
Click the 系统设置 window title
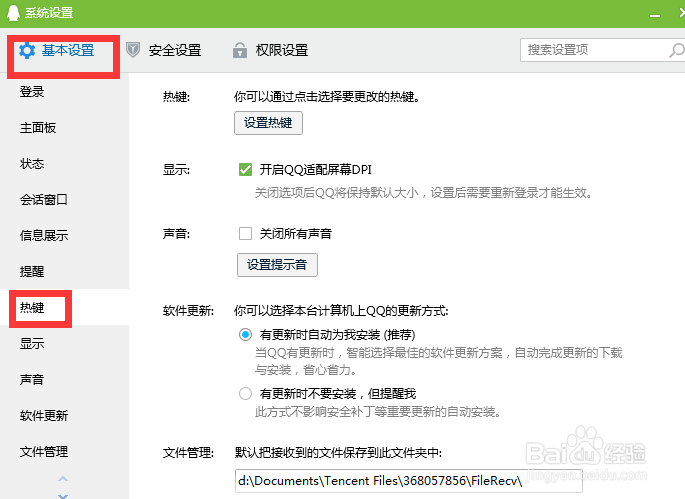pyautogui.click(x=49, y=13)
